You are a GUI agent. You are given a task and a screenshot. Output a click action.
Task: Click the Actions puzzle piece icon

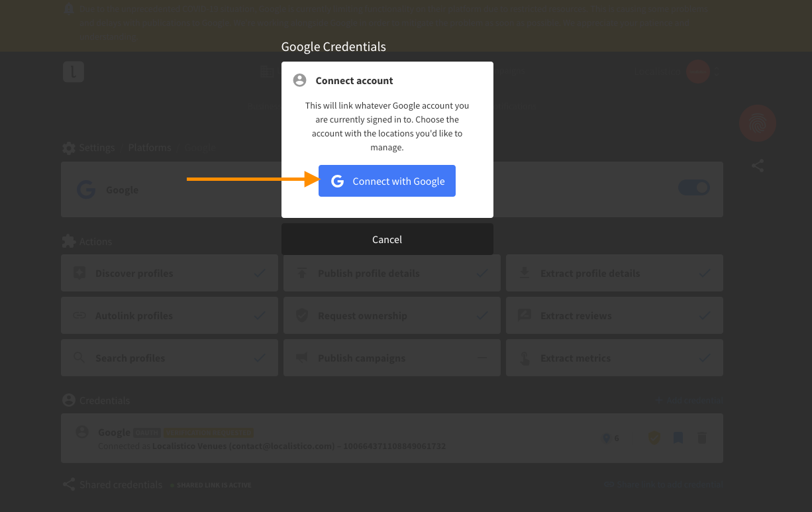[x=69, y=241]
